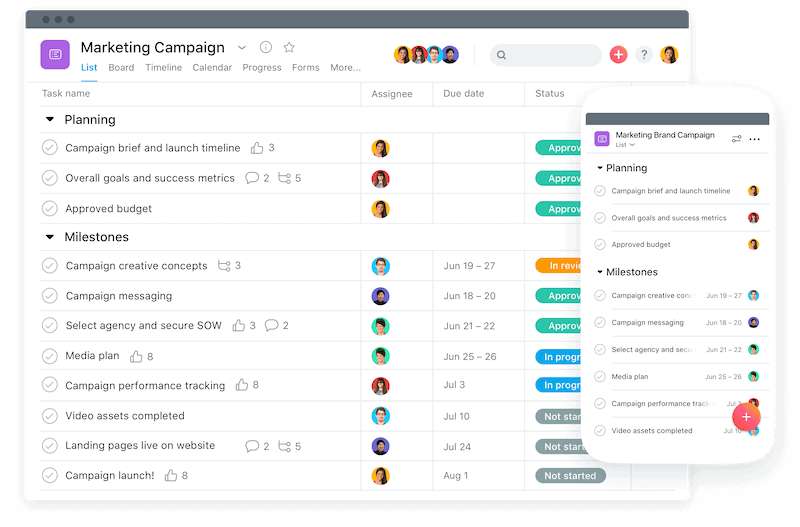Click the Not started status on Campaign launch!
The image size is (800, 527).
570,475
